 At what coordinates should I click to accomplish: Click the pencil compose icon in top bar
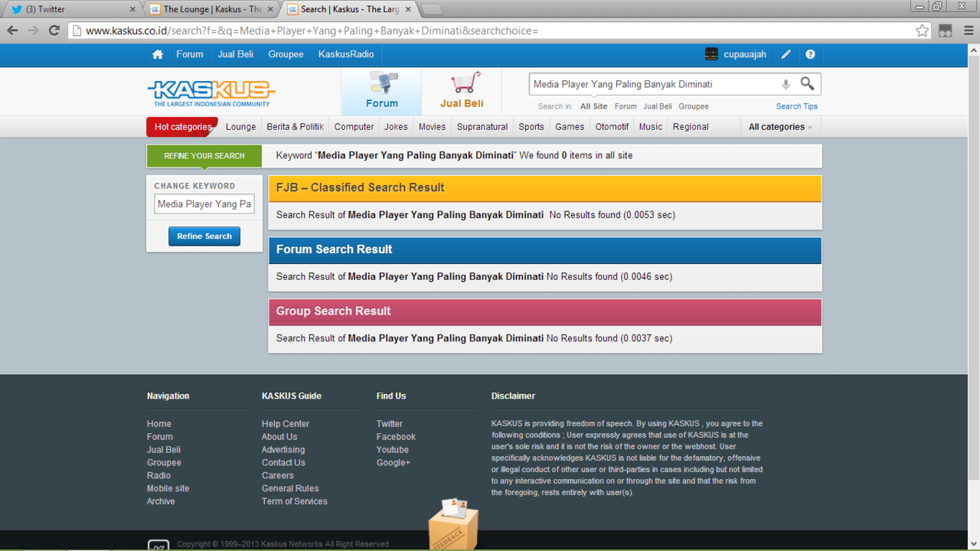[786, 54]
